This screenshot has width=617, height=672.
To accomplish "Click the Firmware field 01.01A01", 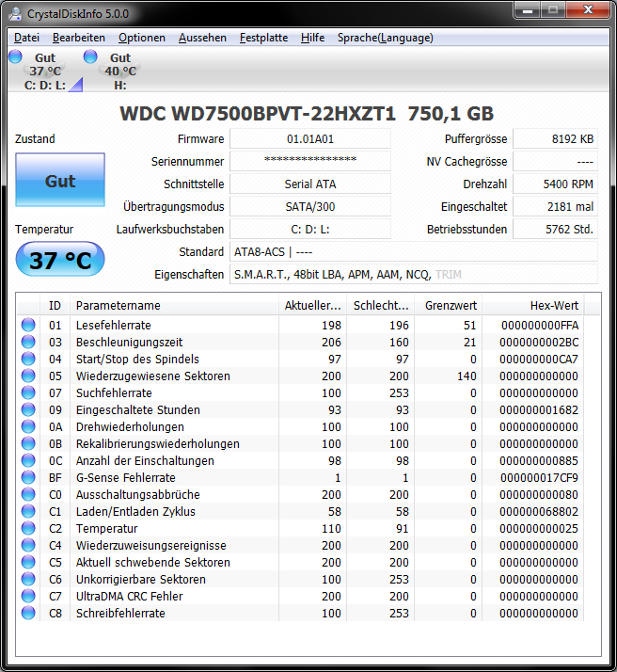I will (310, 139).
